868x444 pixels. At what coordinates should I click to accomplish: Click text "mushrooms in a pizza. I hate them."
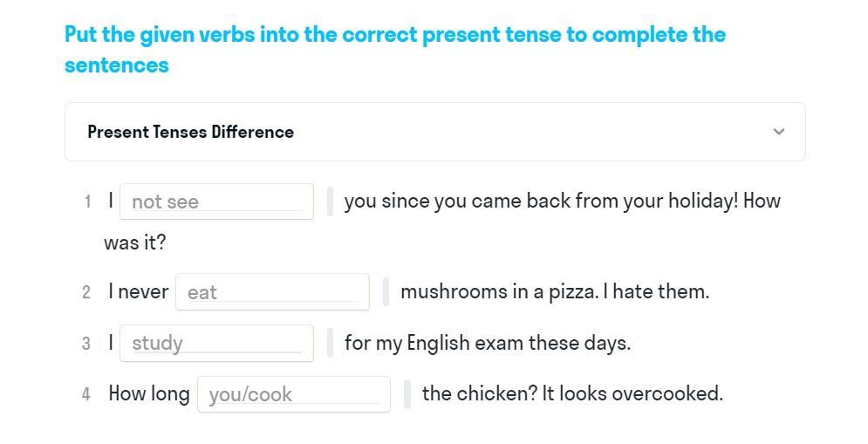tap(554, 291)
